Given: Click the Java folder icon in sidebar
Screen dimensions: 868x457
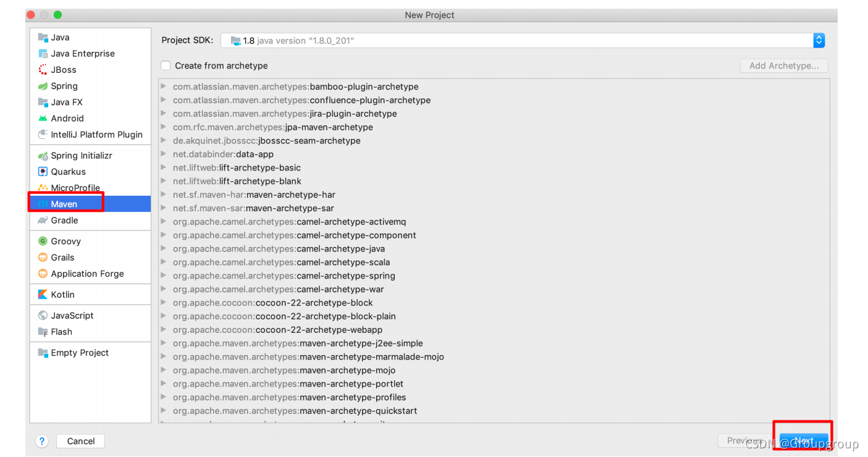Looking at the screenshot, I should tap(43, 38).
